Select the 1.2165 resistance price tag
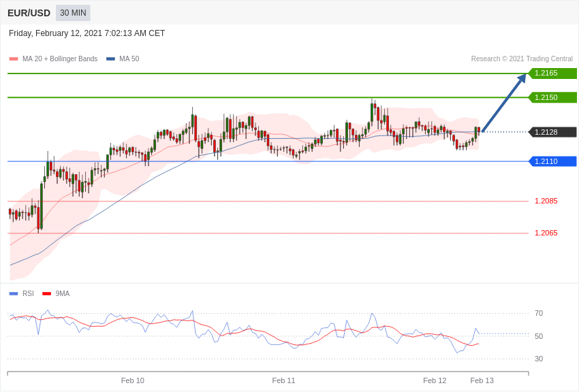 point(553,73)
